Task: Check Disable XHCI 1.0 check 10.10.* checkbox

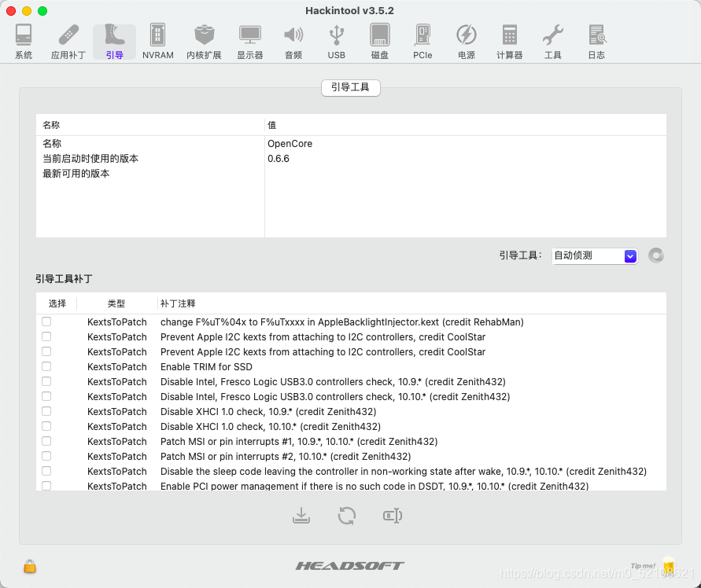Action: (46, 426)
